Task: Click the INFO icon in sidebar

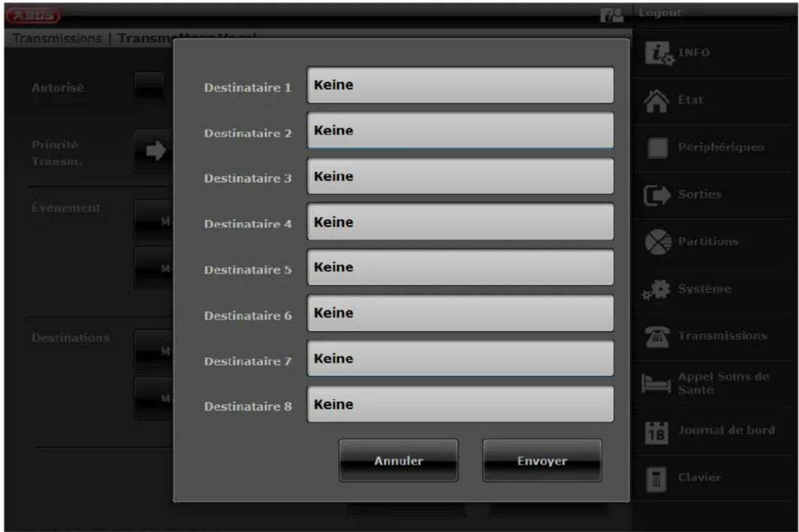Action: (658, 54)
